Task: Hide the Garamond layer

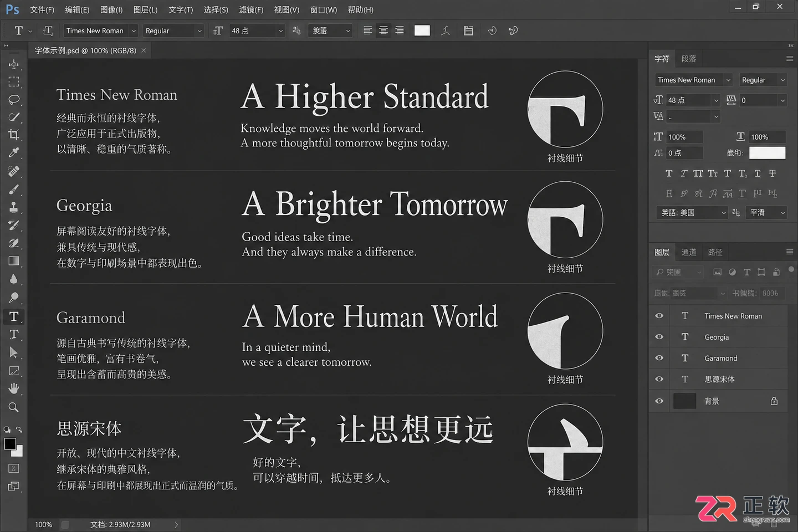Action: (659, 358)
